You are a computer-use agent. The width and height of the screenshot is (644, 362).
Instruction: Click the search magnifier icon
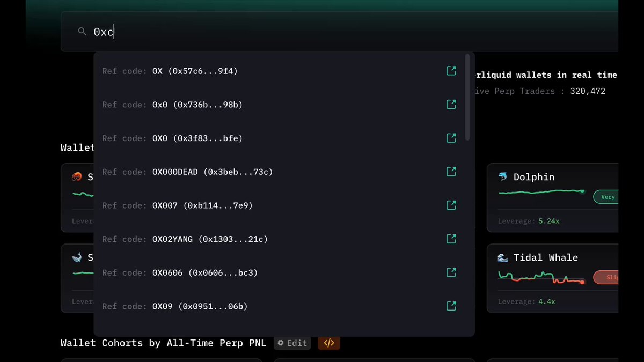click(82, 32)
